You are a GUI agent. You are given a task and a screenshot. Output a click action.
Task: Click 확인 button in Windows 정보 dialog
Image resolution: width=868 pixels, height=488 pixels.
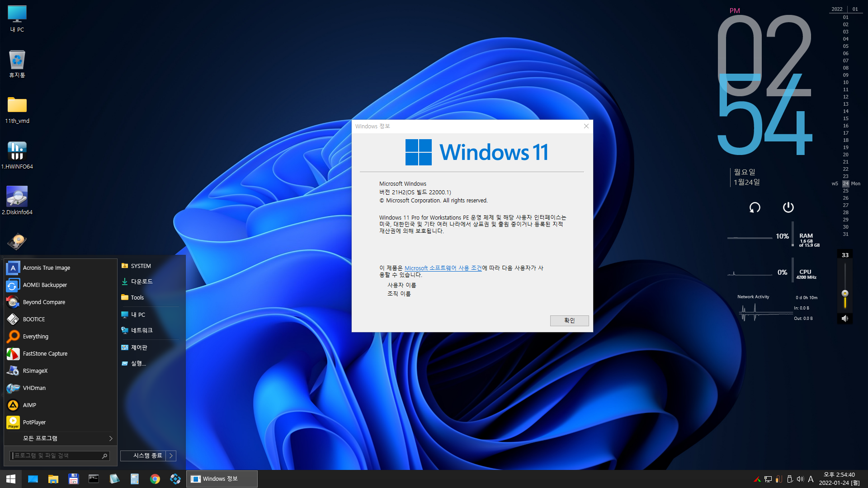[569, 320]
